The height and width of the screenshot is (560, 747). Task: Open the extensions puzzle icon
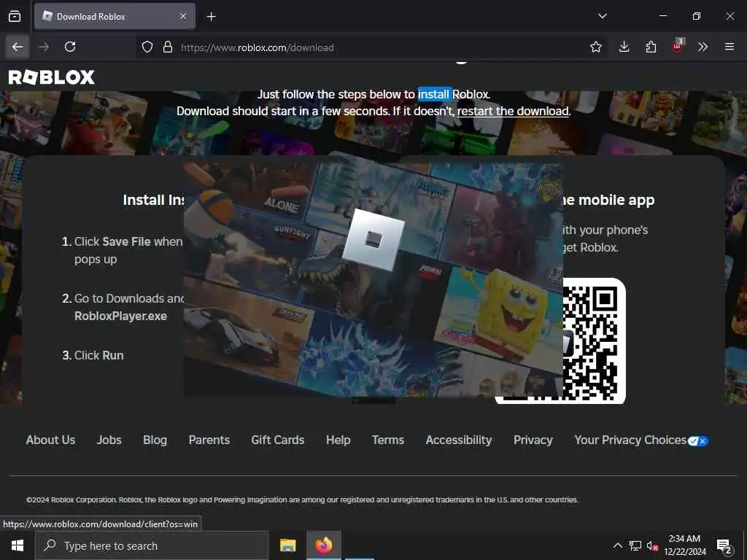[651, 47]
